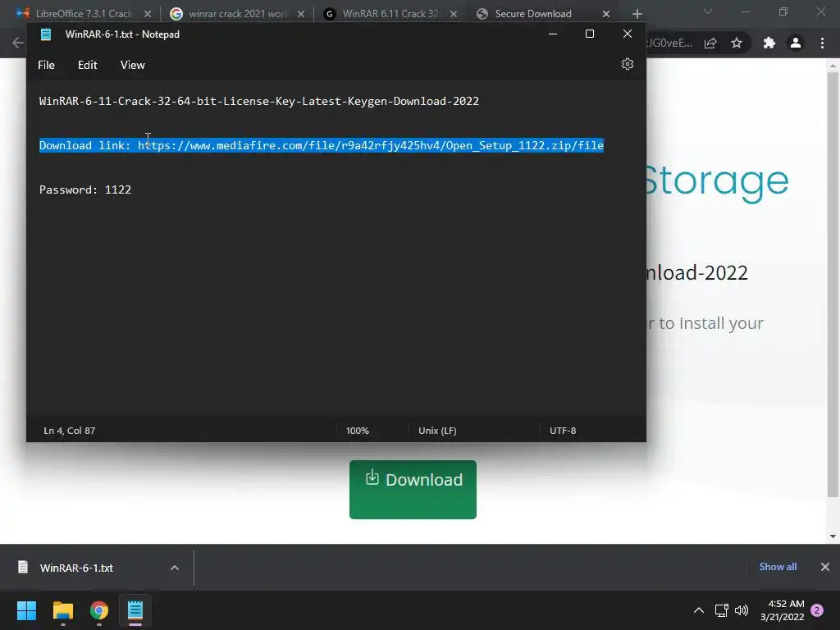Open File Explorer from taskbar
Viewport: 840px width, 630px height.
point(62,610)
